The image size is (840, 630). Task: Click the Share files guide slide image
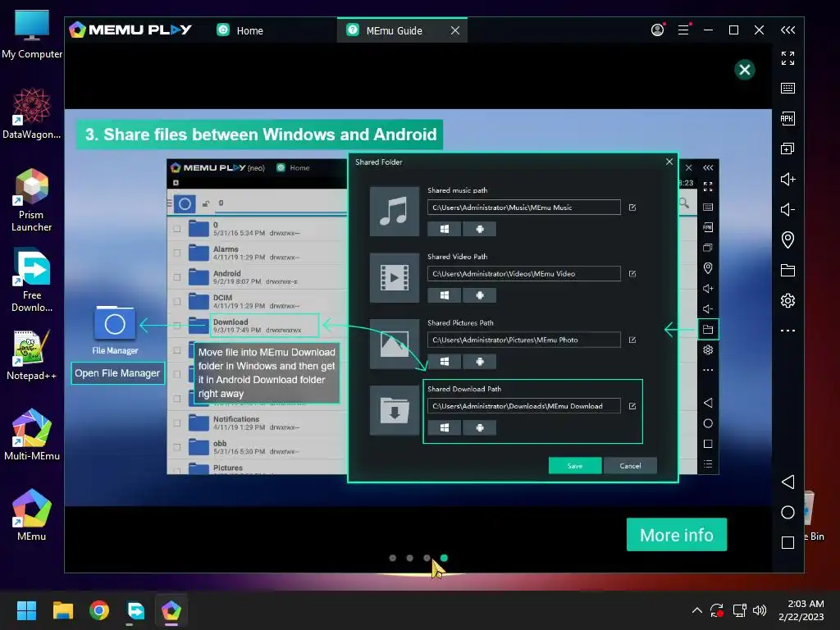tap(418, 308)
